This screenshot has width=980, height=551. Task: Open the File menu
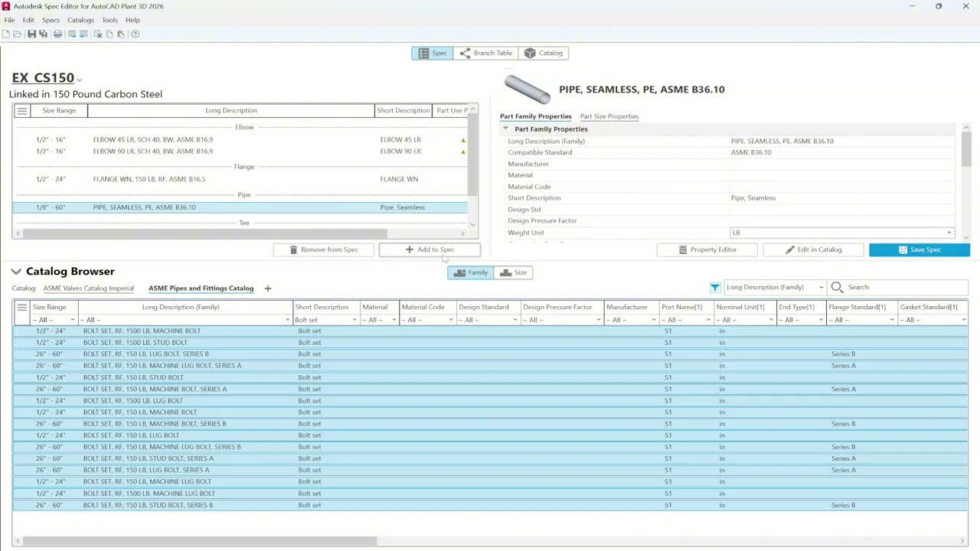(9, 20)
